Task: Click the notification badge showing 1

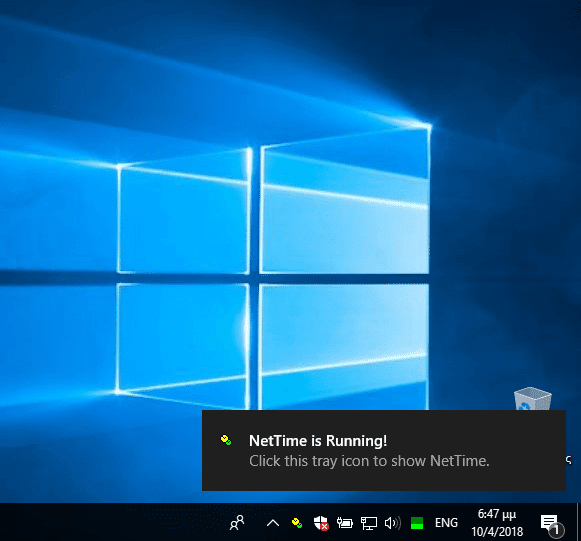Action: pos(556,530)
